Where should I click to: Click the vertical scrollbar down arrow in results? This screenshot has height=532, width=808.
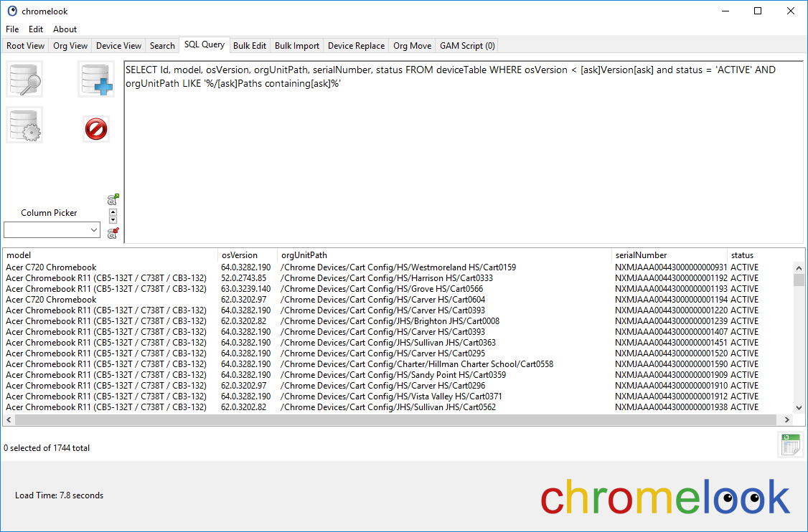[799, 407]
